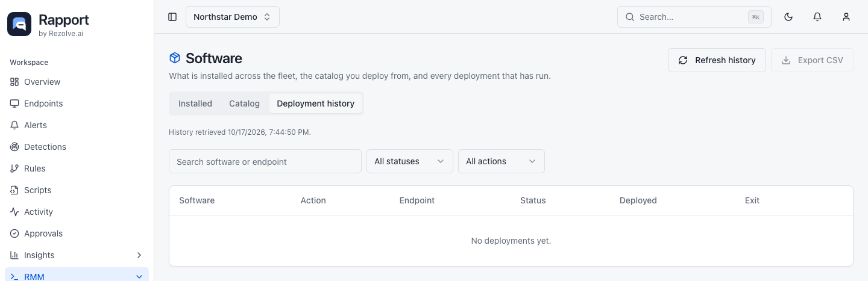Click the Approvals checkmark icon

point(14,233)
